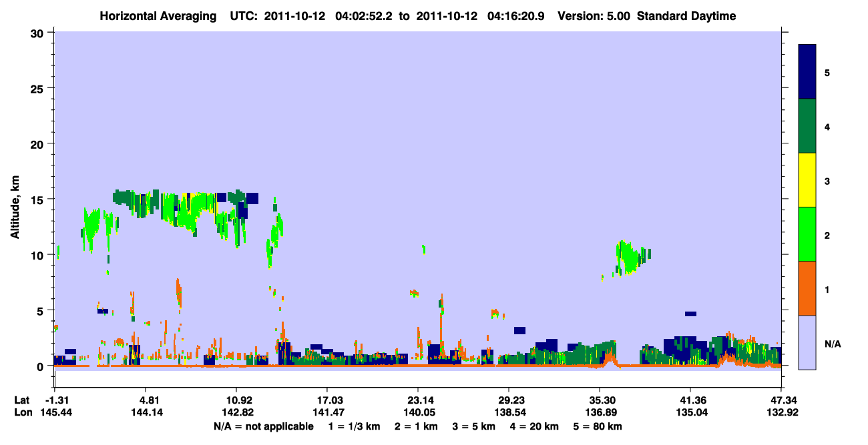The width and height of the screenshot is (868, 445).
Task: Click the 'Lat' row label
Action: click(x=21, y=400)
